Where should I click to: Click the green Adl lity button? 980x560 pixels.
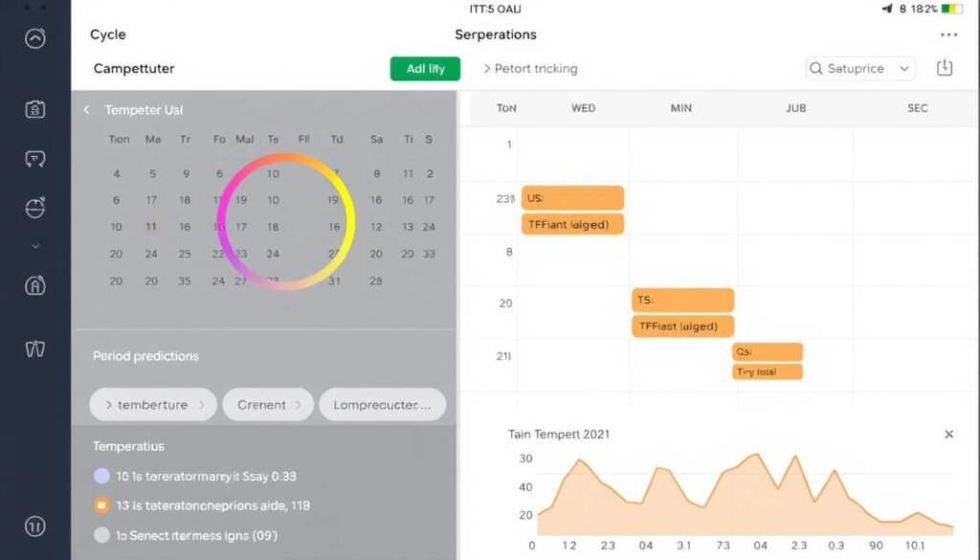(x=424, y=68)
